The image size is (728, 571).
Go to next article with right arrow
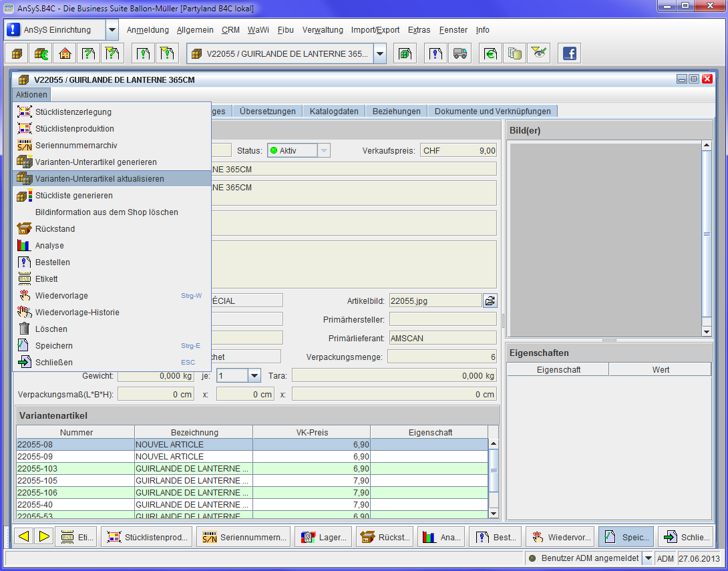tap(44, 536)
